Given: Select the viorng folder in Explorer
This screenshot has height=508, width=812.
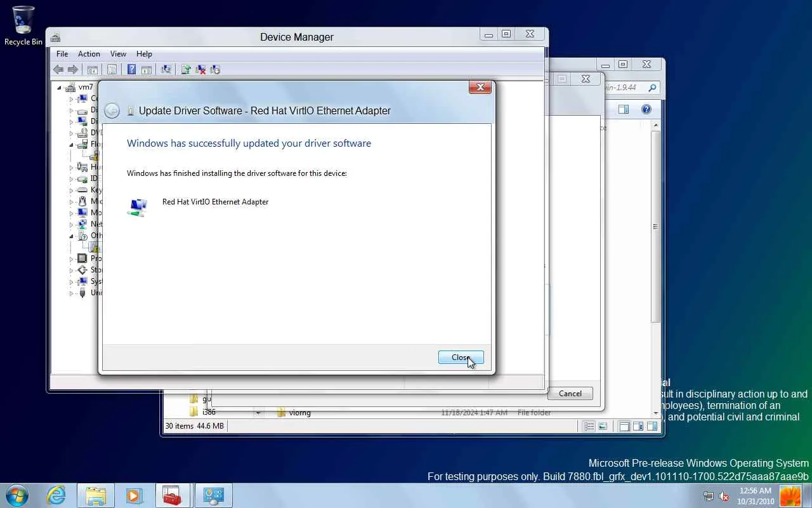Looking at the screenshot, I should coord(294,413).
